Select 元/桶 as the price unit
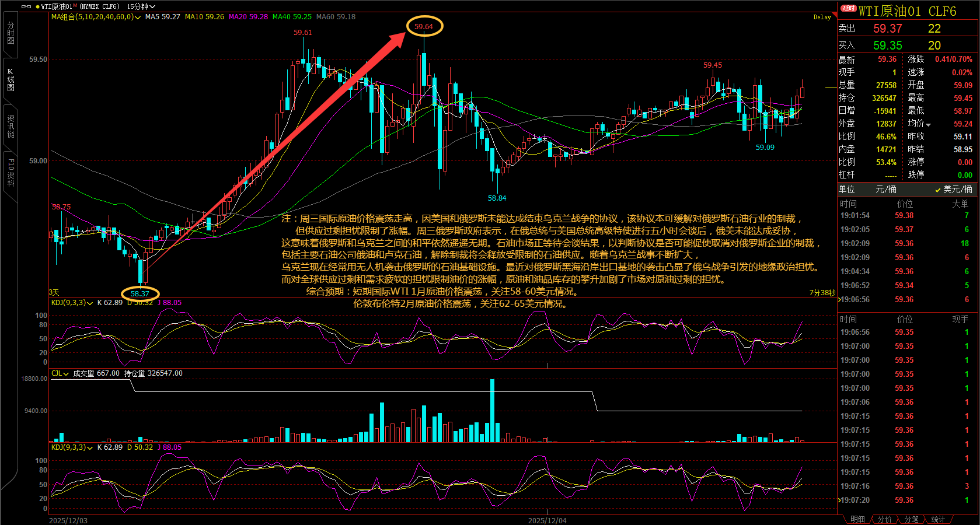Screen dimensions: 980x525 [886, 189]
